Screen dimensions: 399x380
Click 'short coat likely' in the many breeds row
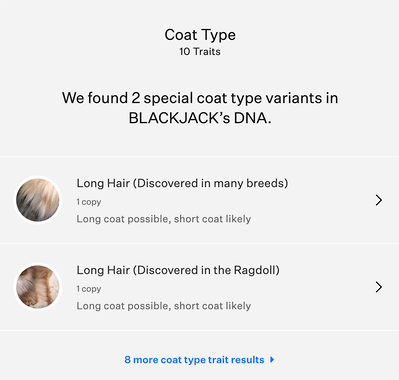click(x=212, y=219)
